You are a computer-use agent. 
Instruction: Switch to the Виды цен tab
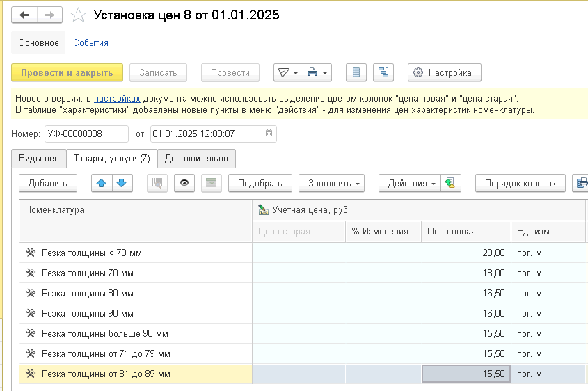pyautogui.click(x=38, y=159)
